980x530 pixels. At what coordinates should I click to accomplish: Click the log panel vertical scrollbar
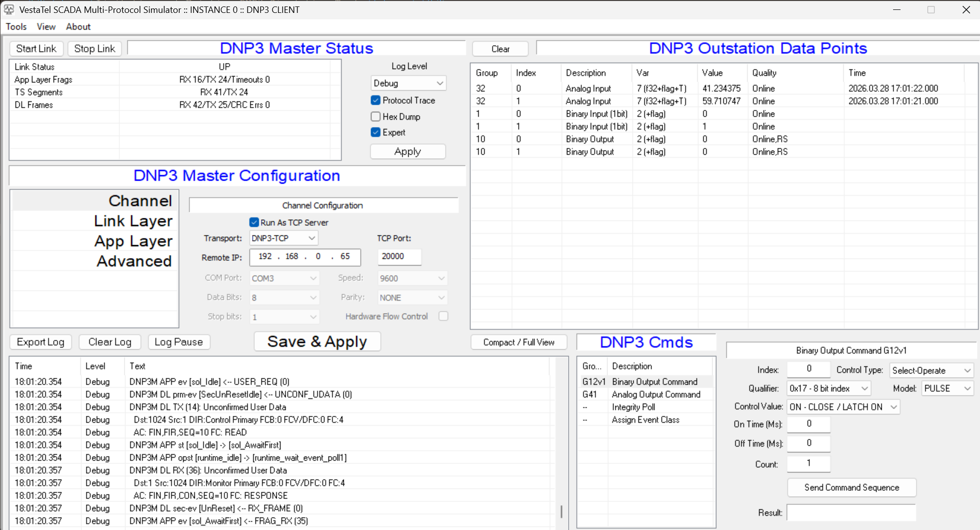coord(561,511)
